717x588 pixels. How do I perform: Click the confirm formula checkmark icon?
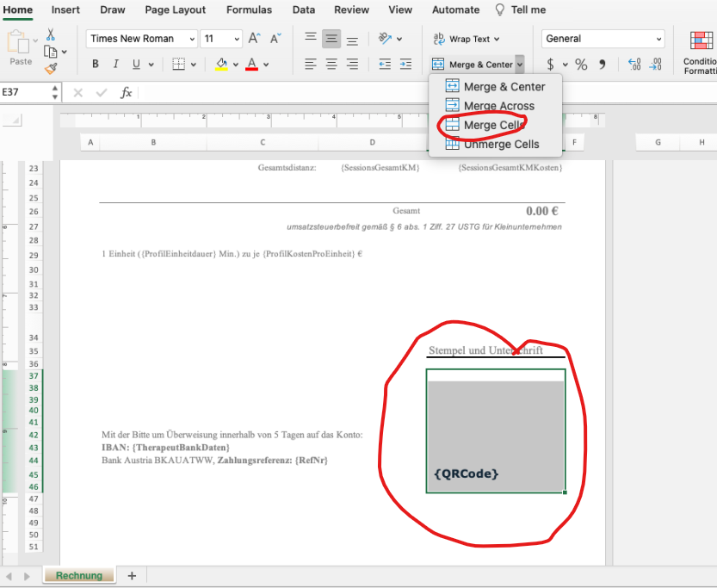(102, 93)
